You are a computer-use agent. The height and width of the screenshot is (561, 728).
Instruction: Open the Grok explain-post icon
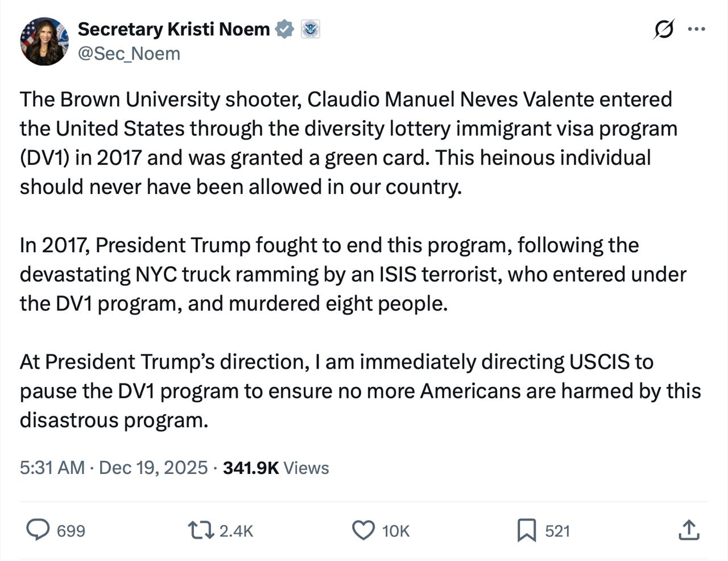point(664,28)
